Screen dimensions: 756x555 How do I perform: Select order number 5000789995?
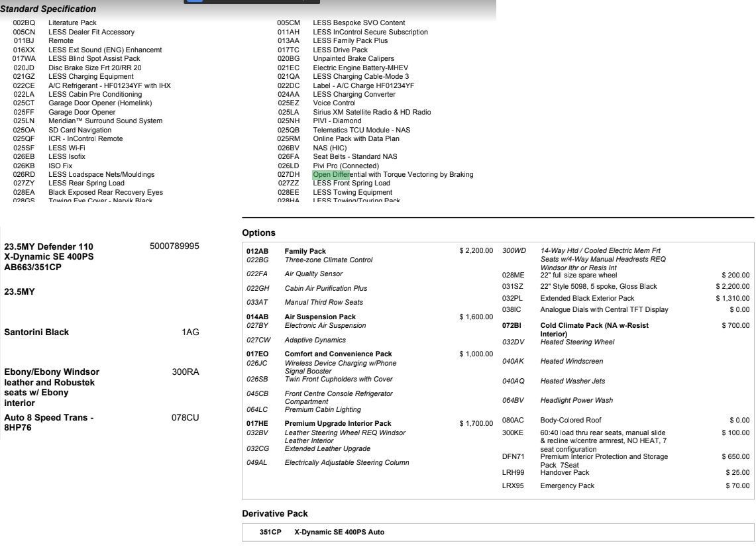click(x=174, y=246)
